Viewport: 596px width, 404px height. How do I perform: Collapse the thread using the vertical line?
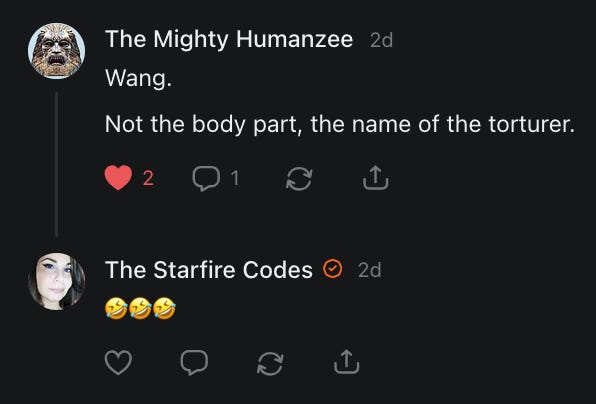coord(57,164)
